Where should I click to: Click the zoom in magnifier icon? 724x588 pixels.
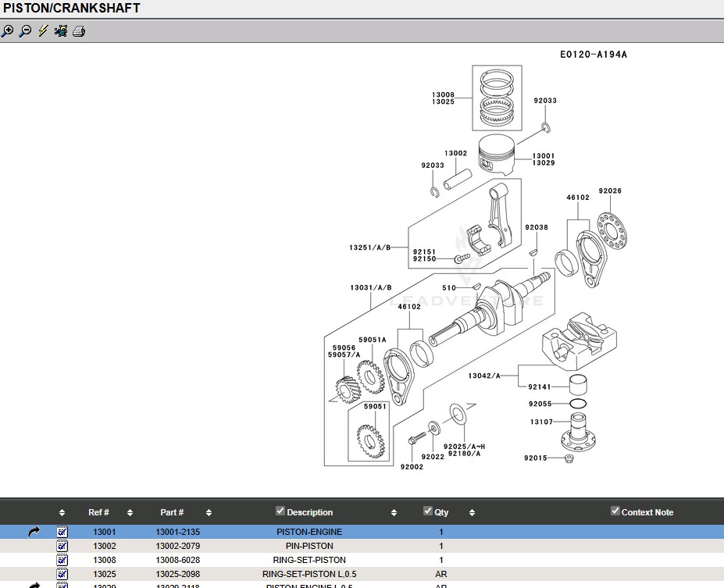pyautogui.click(x=8, y=31)
